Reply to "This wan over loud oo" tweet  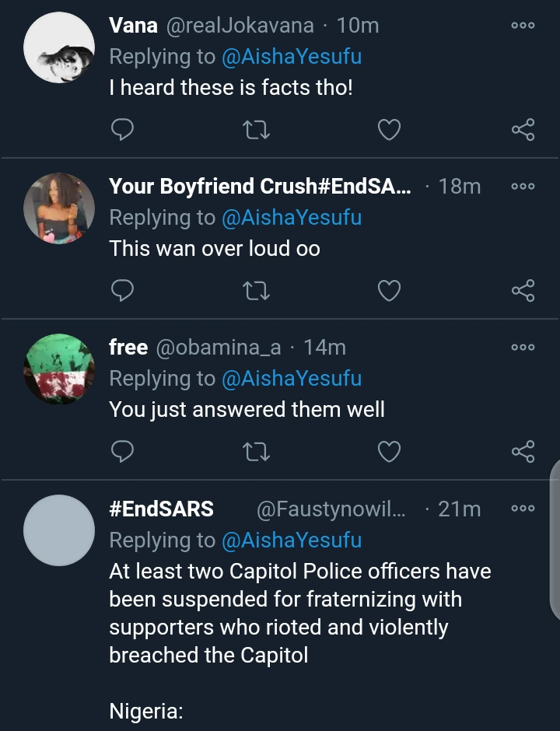(123, 291)
